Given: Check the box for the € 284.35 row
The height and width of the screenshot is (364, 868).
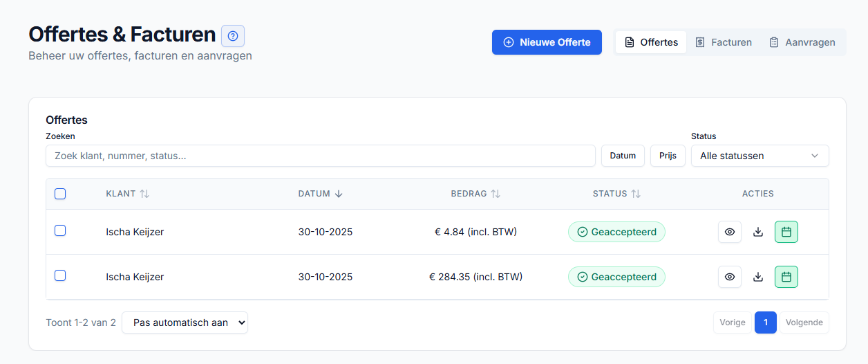Looking at the screenshot, I should click(60, 275).
